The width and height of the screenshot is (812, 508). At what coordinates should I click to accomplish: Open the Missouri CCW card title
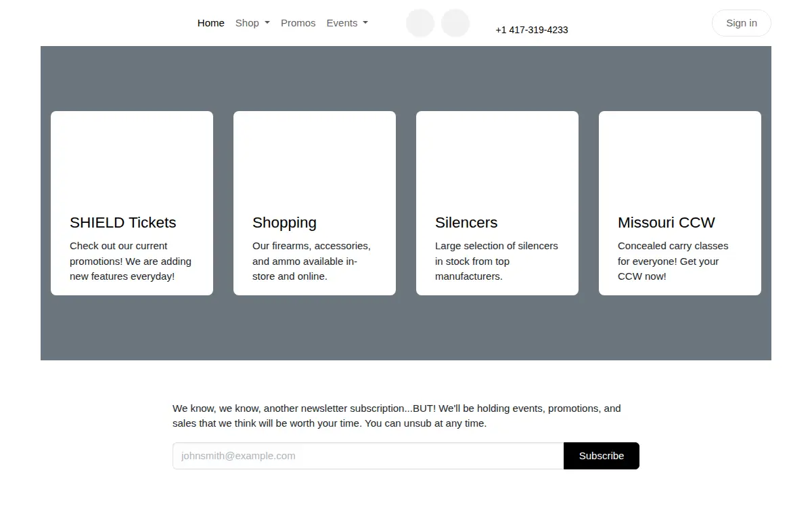(666, 223)
